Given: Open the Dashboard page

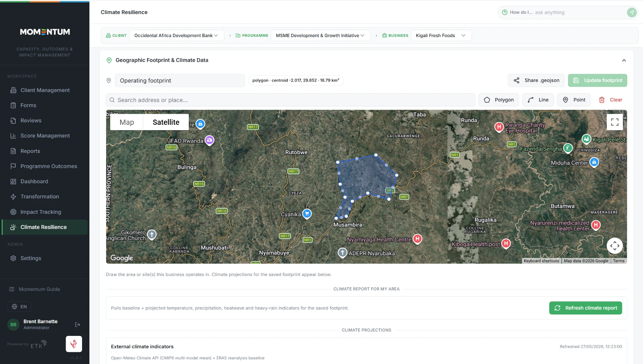Looking at the screenshot, I should [x=45, y=181].
